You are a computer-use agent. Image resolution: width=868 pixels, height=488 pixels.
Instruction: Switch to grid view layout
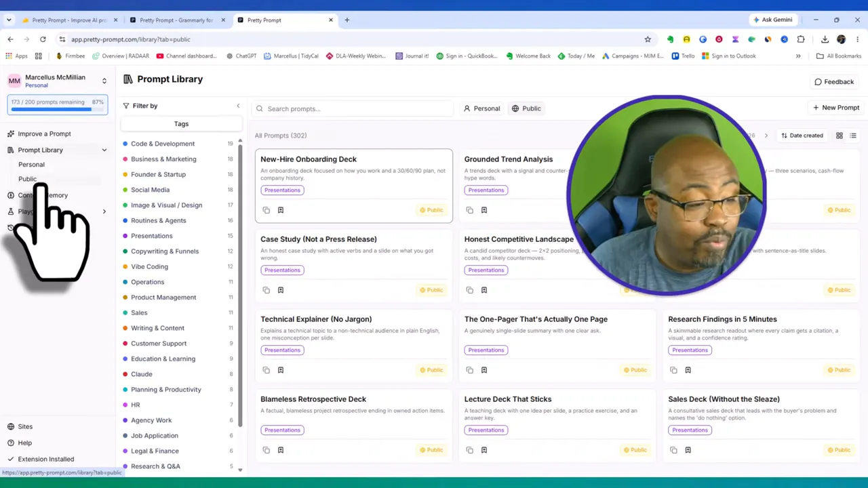tap(839, 136)
